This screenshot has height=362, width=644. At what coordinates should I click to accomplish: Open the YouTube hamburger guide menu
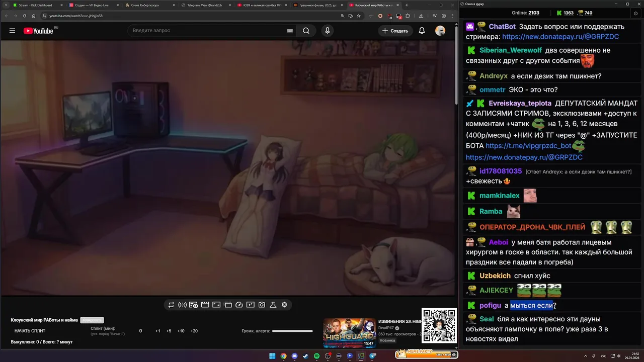click(x=12, y=31)
